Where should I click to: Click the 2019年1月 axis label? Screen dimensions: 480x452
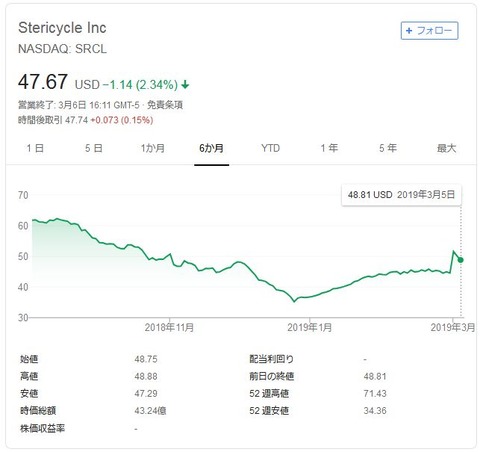click(x=310, y=327)
